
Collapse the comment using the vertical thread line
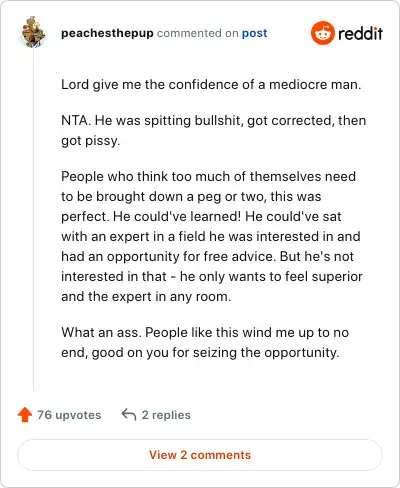pos(33,220)
